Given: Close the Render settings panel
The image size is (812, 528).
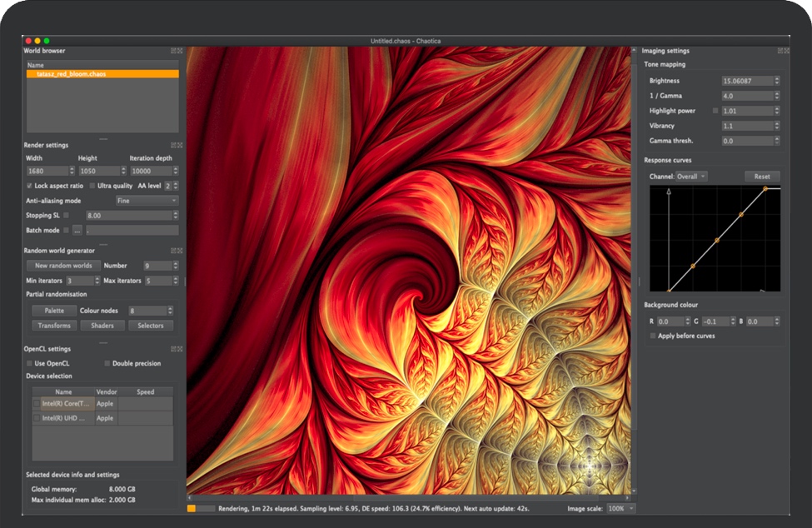Looking at the screenshot, I should click(x=180, y=145).
